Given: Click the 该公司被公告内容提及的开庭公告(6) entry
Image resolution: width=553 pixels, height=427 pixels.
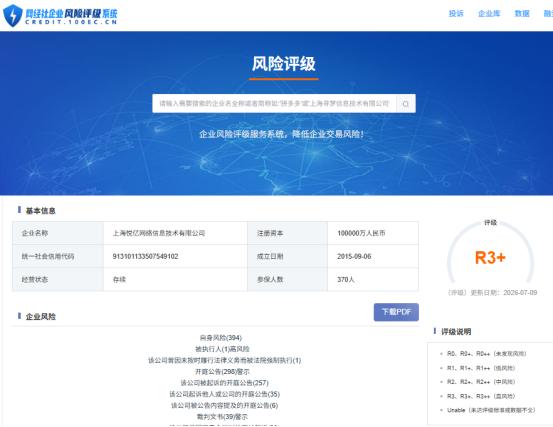Looking at the screenshot, I should pyautogui.click(x=224, y=405).
